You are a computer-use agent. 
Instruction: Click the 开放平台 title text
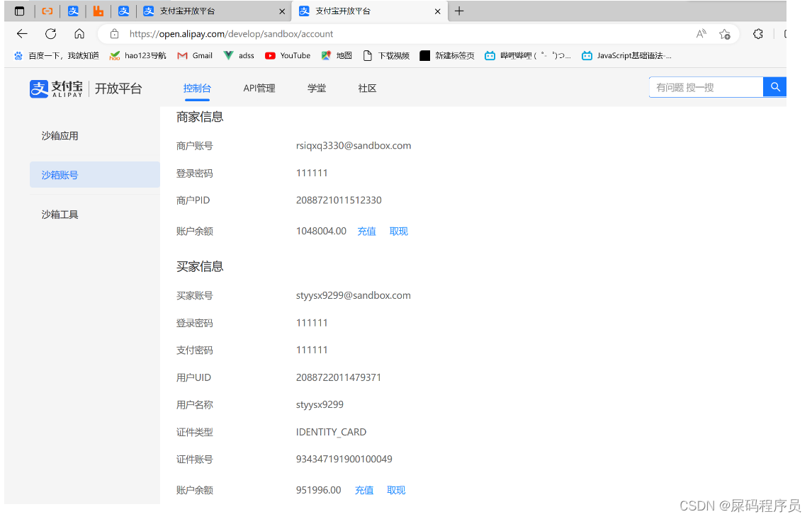click(118, 89)
